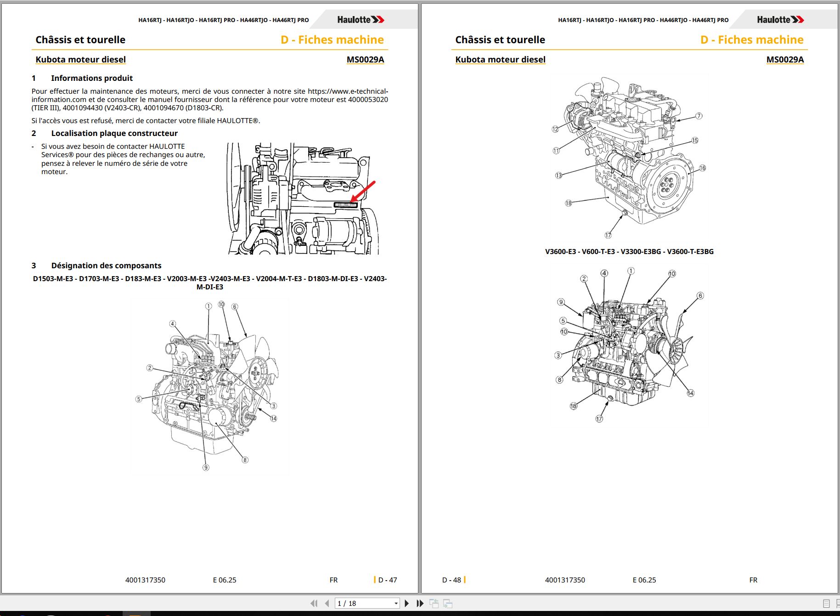Click the "V3600-E3 - V600-T-E3" engine model caption
840x616 pixels.
pos(629,252)
